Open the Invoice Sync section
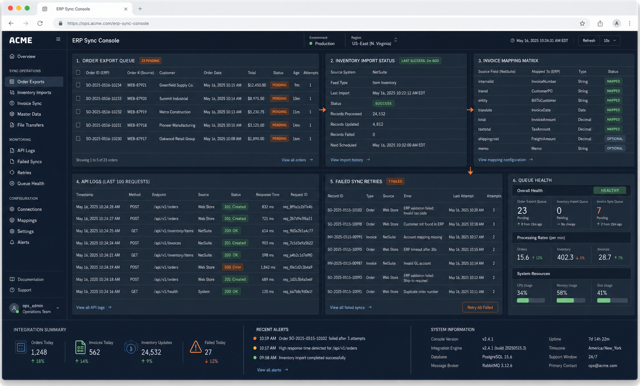Viewport: 640px width, 386px height. (x=29, y=103)
